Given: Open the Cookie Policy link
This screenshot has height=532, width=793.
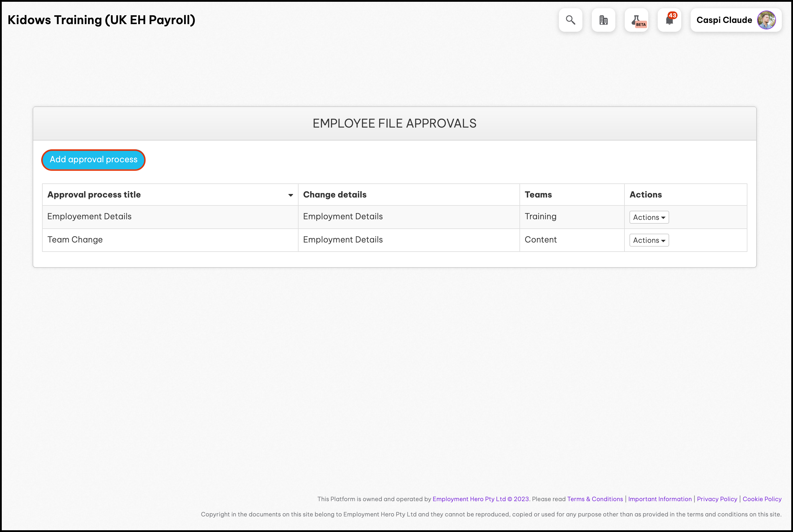Looking at the screenshot, I should point(762,499).
